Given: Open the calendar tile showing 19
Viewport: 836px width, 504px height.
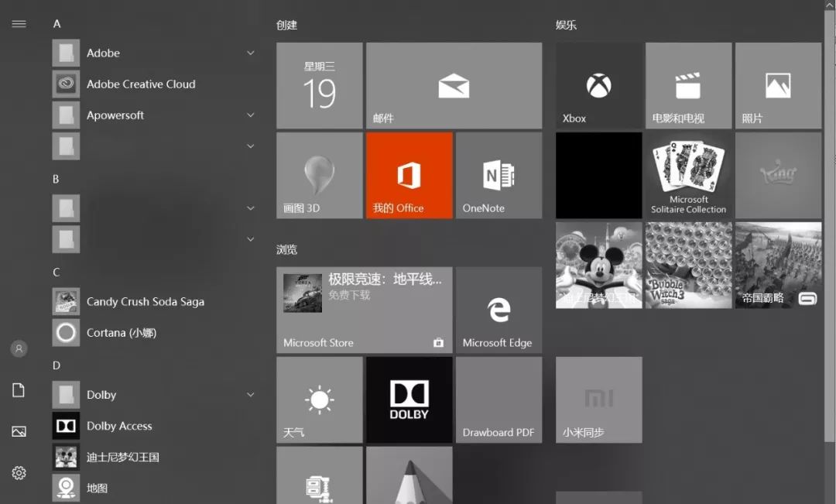Looking at the screenshot, I should (x=319, y=86).
